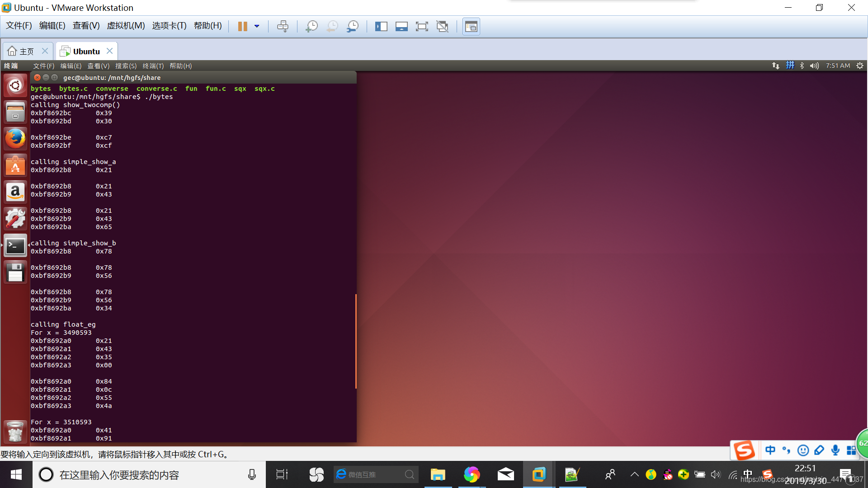Open Ubuntu network indicator
This screenshot has width=868, height=488.
pos(776,66)
